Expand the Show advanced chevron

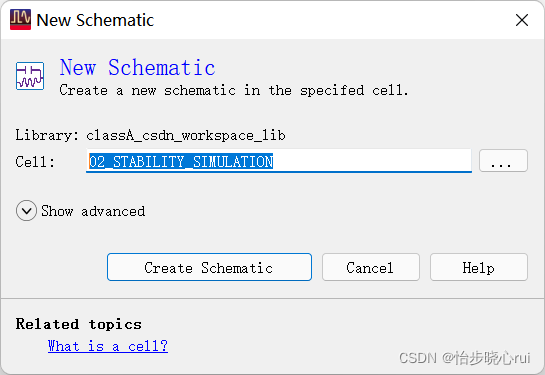[26, 211]
